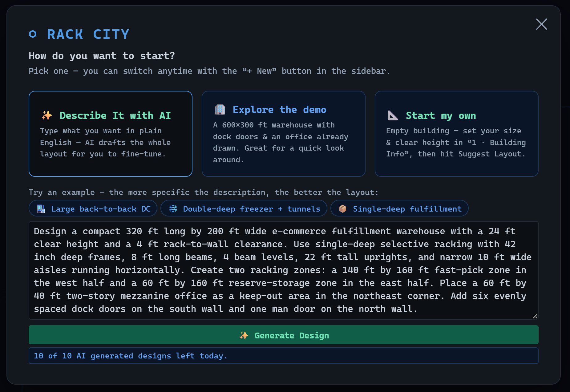Click the sparkle icon inside Generate Design button
This screenshot has height=392, width=570.
coord(244,335)
